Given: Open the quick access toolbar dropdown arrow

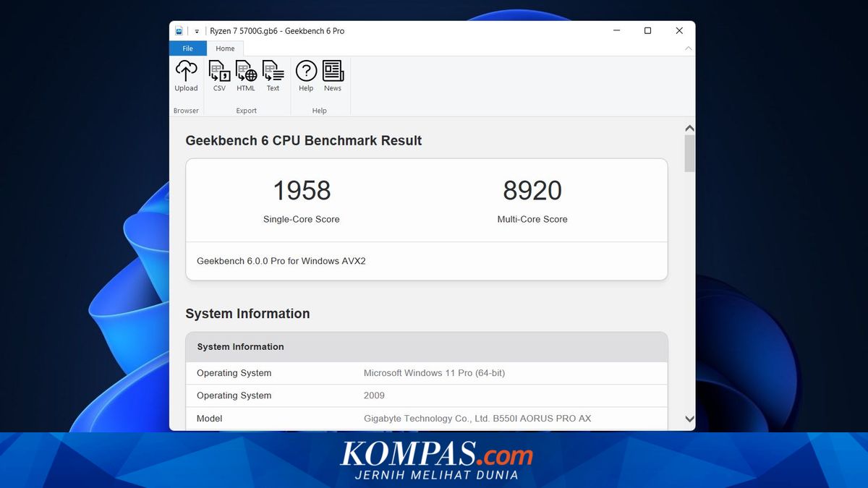Looking at the screenshot, I should click(x=197, y=31).
